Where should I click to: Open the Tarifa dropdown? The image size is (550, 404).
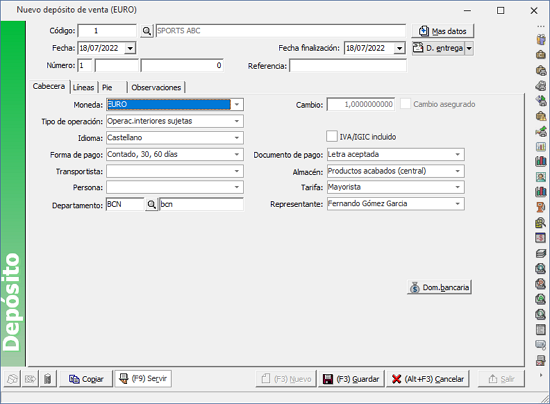coord(457,187)
